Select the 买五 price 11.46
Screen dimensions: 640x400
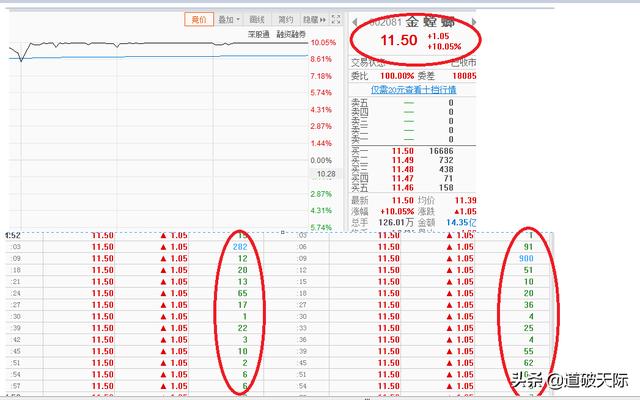(402, 188)
